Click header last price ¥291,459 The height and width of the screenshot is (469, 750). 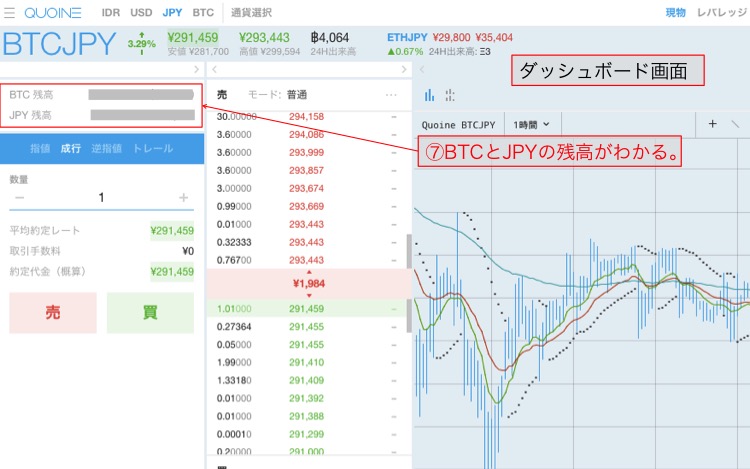click(193, 37)
